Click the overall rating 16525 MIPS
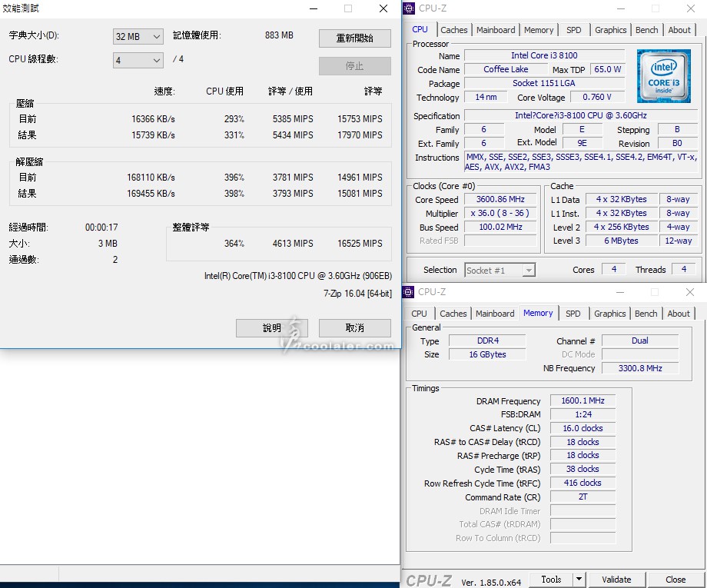 click(x=360, y=244)
